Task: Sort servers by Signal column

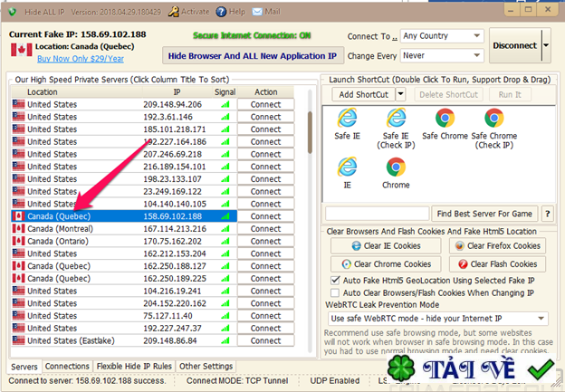Action: click(225, 91)
